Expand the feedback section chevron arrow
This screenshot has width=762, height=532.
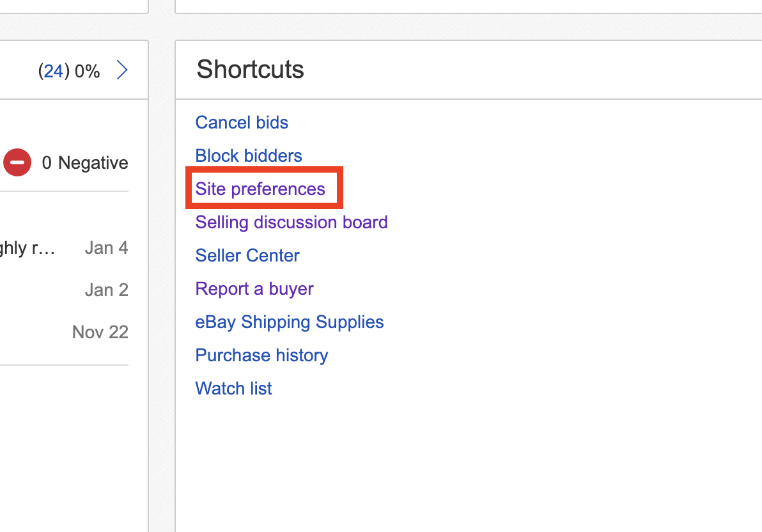[x=122, y=70]
